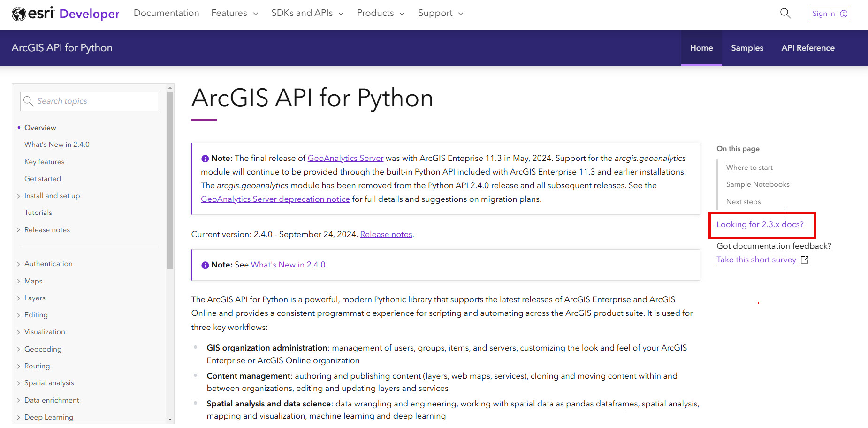Click Take this short survey link
Viewport: 868px width, 428px height.
pos(756,260)
